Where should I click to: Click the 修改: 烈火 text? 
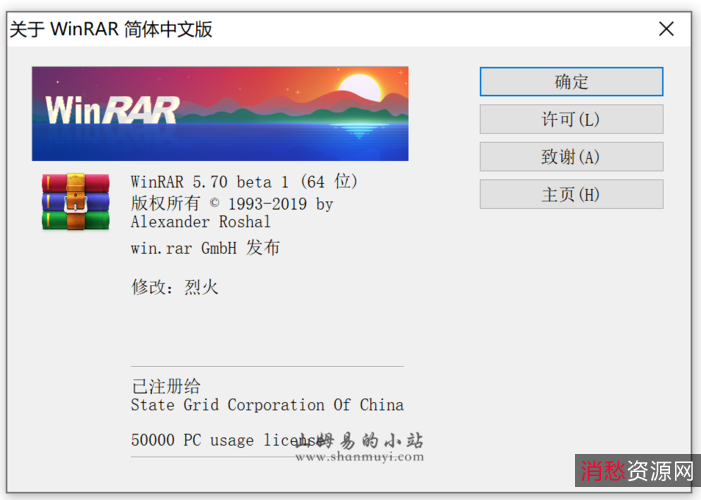(175, 287)
